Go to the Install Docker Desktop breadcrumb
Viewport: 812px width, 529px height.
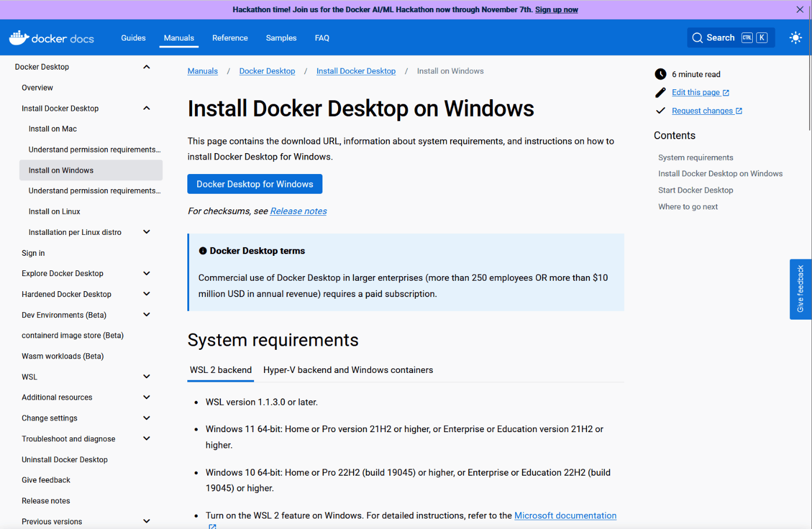(x=356, y=71)
